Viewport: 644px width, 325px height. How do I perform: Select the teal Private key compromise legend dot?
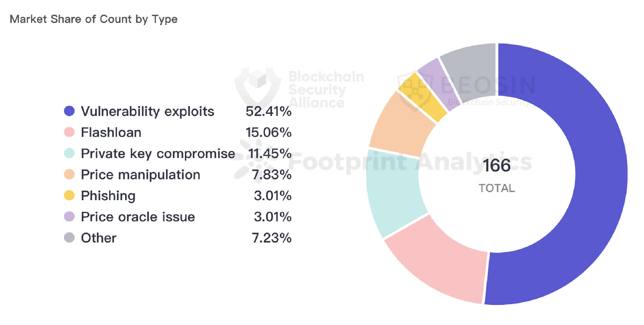69,153
